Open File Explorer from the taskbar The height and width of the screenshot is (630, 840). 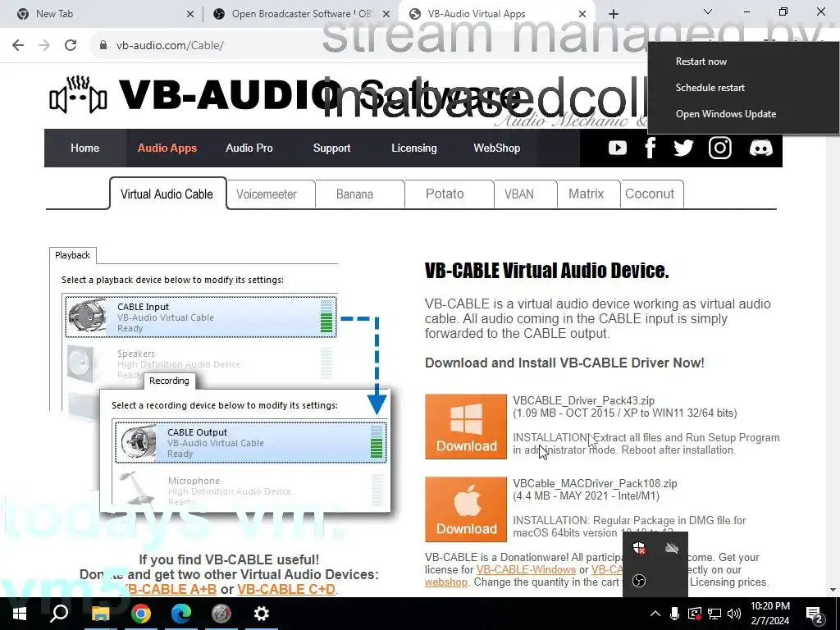(x=100, y=614)
